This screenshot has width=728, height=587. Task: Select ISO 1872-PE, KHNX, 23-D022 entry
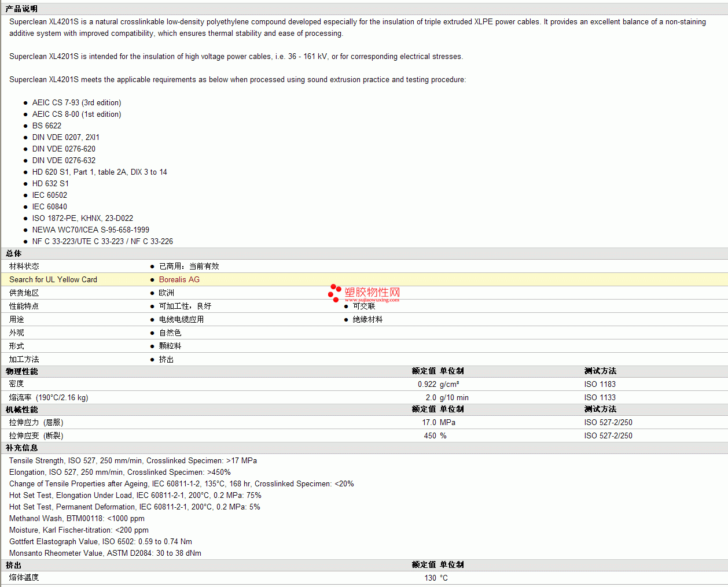[x=83, y=218]
